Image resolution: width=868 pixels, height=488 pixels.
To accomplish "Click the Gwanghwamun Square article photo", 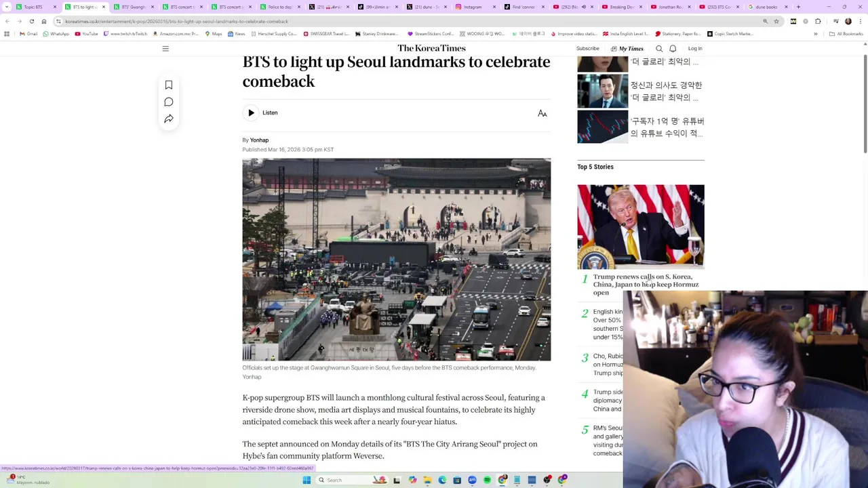I will [x=397, y=260].
